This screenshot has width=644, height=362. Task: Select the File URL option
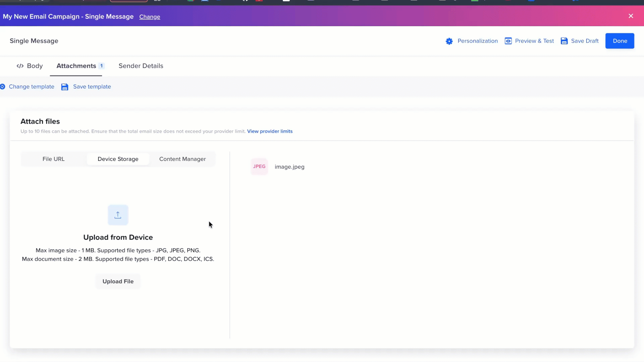53,159
